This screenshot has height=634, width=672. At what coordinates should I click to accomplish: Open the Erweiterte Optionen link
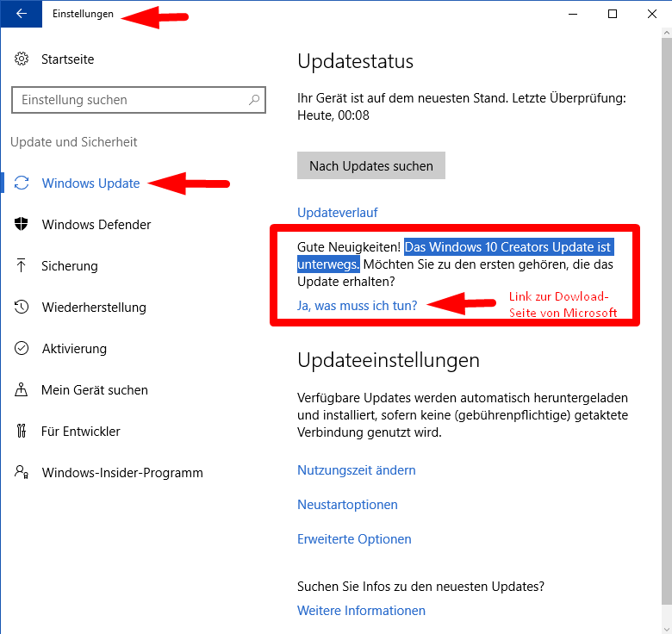pos(354,539)
